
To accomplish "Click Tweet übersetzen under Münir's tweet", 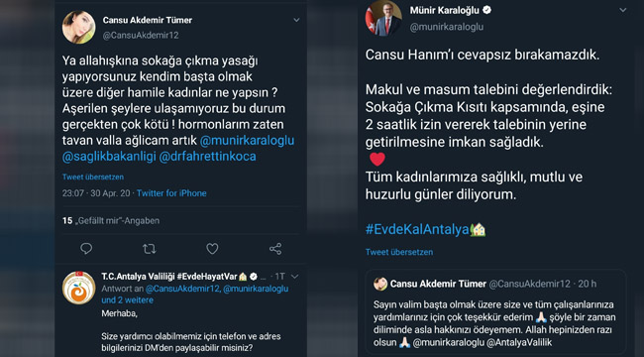I will (x=399, y=252).
